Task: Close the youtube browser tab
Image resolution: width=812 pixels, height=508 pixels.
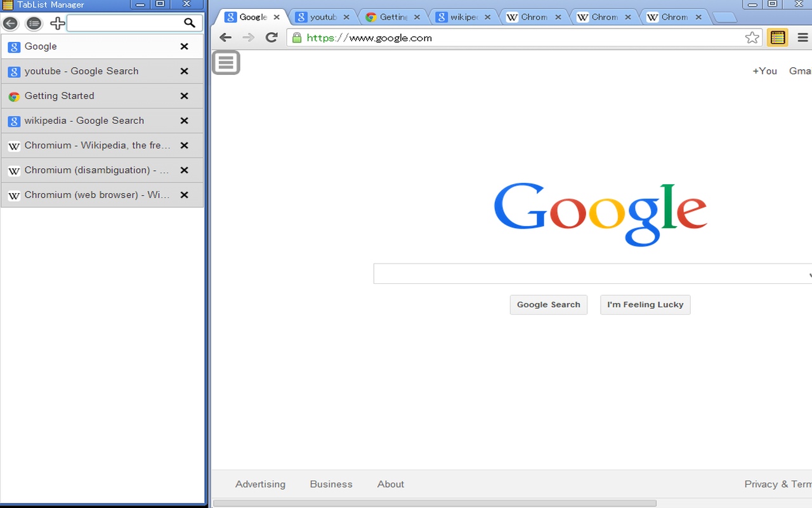Action: pos(346,17)
